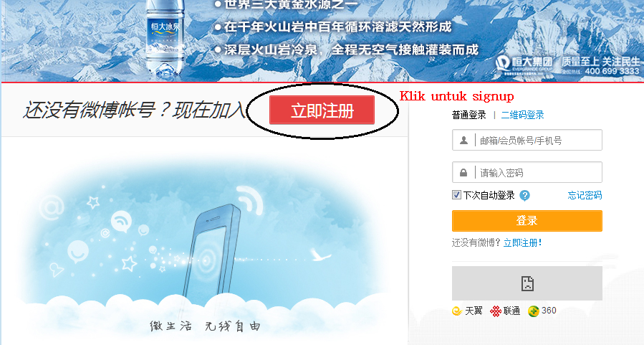Click the blue question mark help icon
Viewport: 644px width, 345px height.
[x=524, y=195]
